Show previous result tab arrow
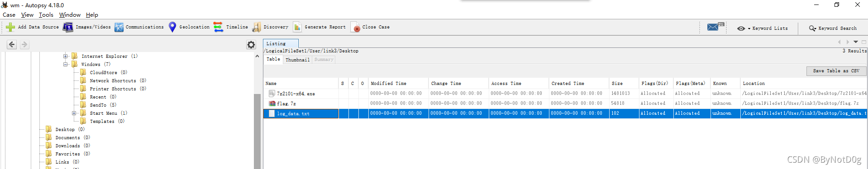The image size is (868, 169). 839,42
